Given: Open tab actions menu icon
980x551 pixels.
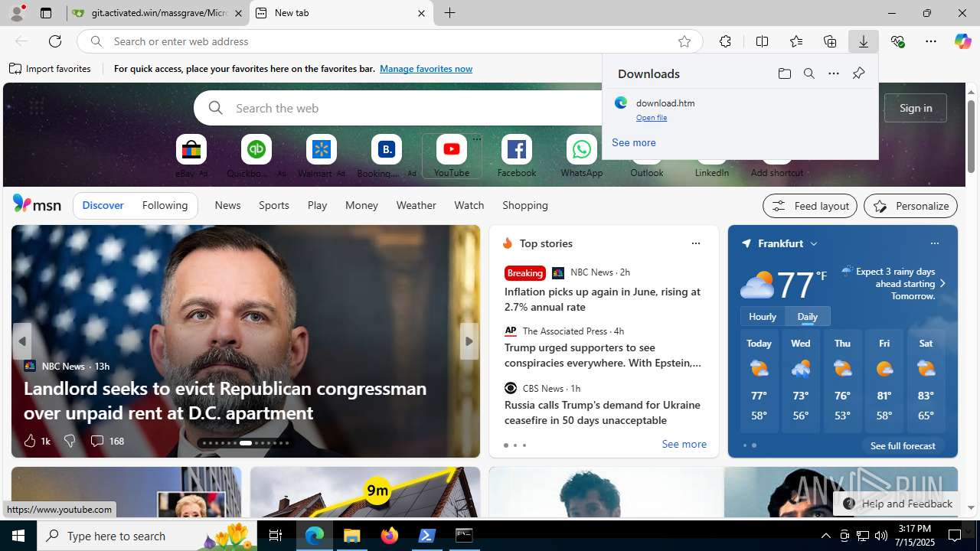Looking at the screenshot, I should (x=46, y=13).
